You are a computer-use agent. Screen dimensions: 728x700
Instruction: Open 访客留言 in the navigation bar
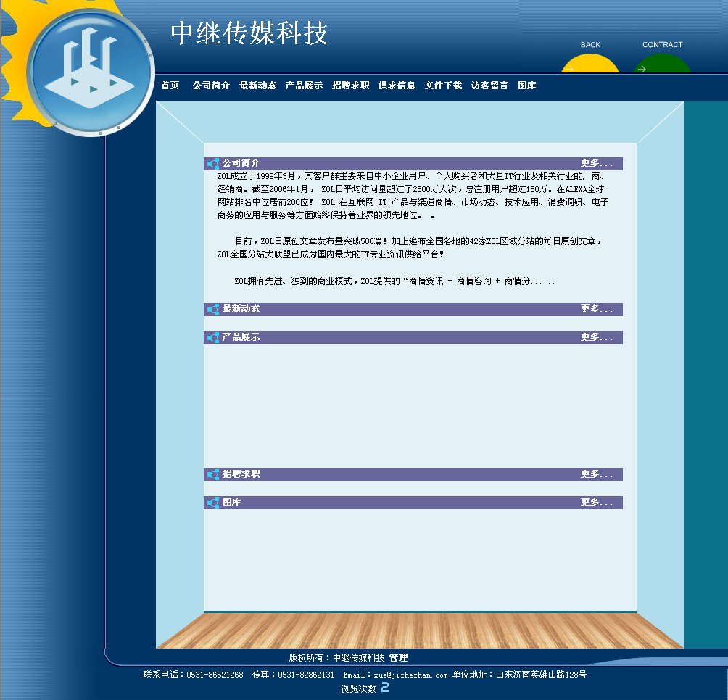(489, 86)
